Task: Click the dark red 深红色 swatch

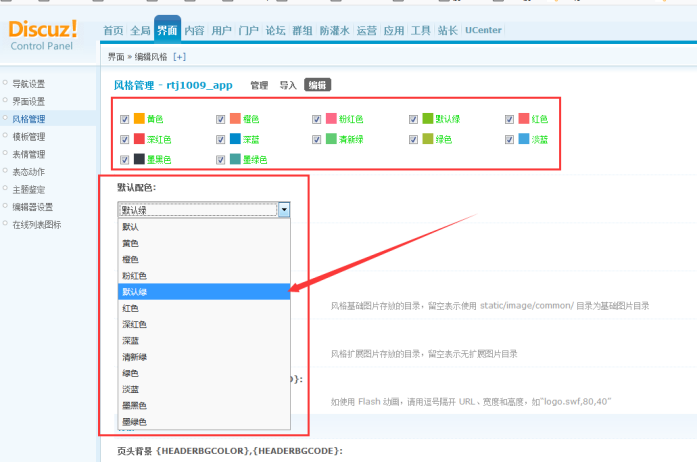Action: (x=139, y=139)
